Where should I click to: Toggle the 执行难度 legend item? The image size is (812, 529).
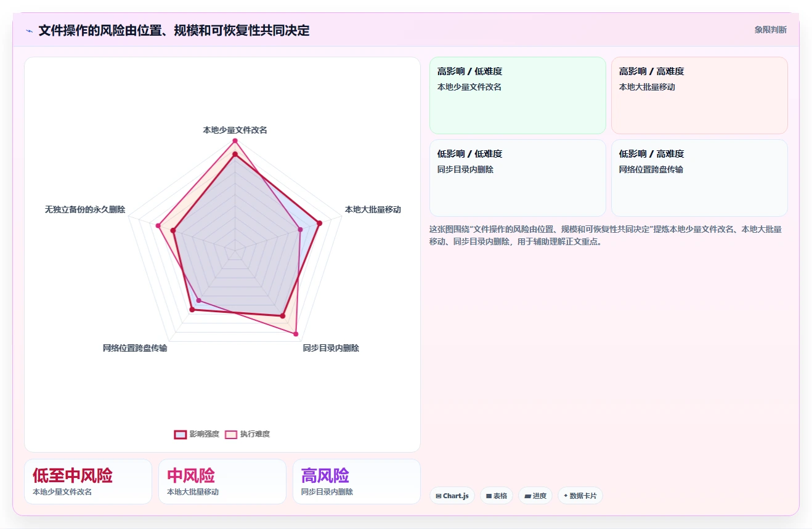(247, 434)
